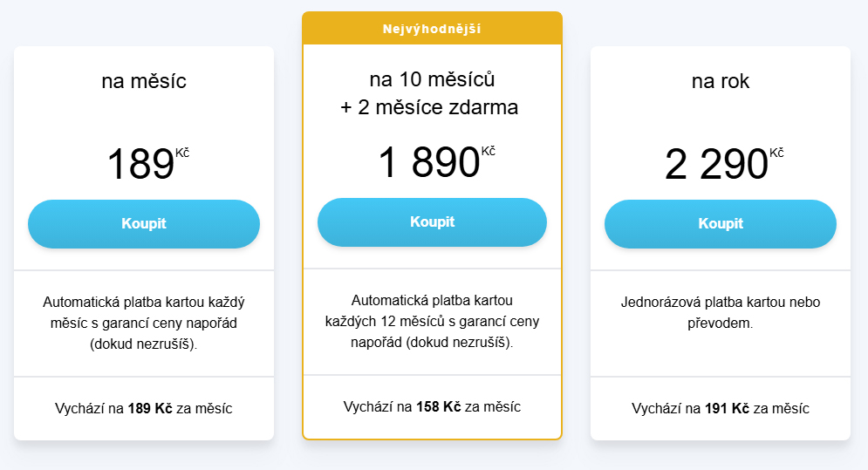The image size is (868, 470).
Task: Click the Kč label beside 189
Action: tap(182, 153)
